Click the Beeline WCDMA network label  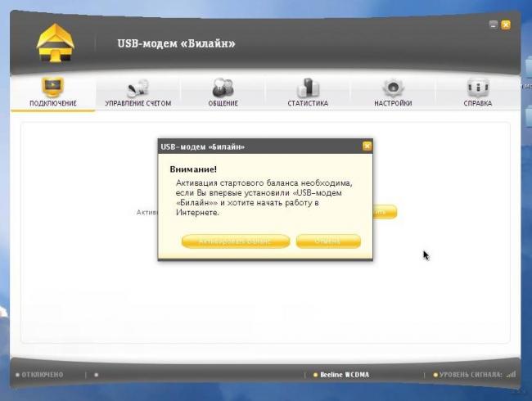pos(345,375)
